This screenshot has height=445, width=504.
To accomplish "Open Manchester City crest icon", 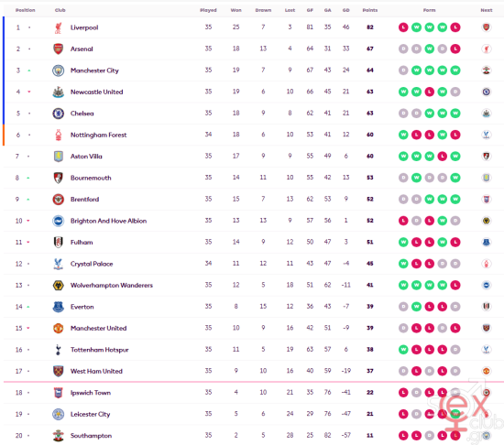I will click(58, 71).
